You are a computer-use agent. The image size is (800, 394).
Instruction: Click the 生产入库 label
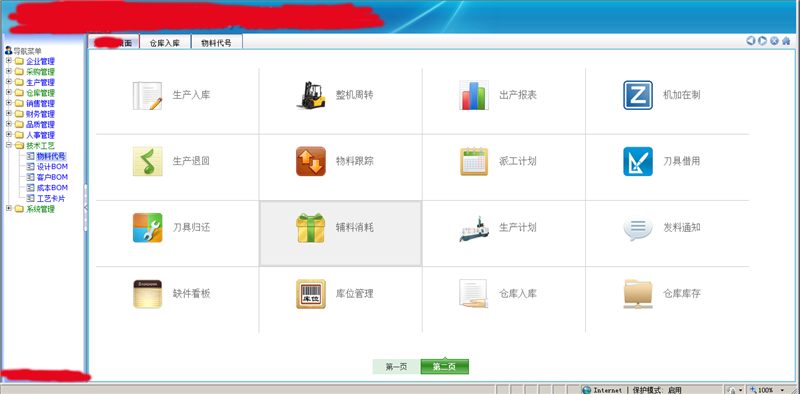click(x=191, y=95)
